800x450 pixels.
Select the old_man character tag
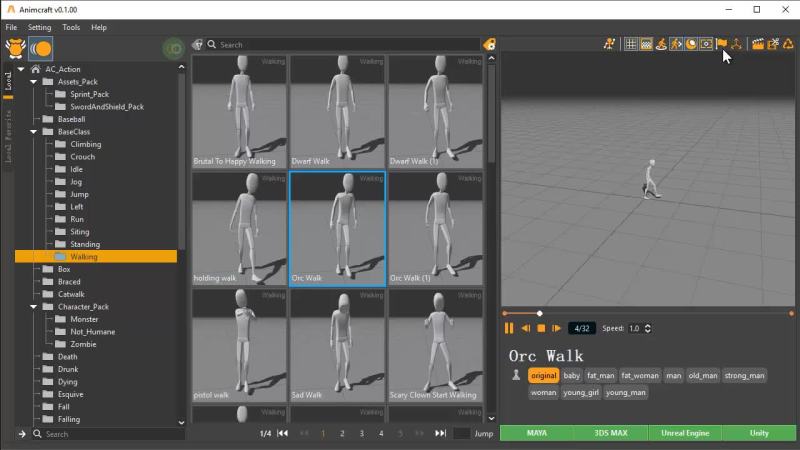(x=703, y=376)
